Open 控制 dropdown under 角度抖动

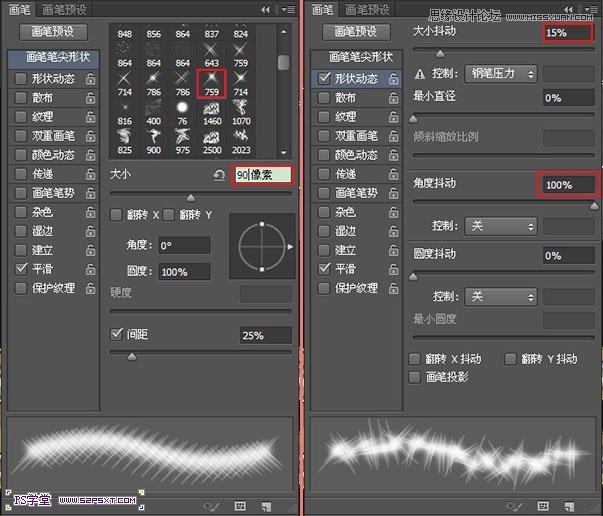click(x=501, y=226)
